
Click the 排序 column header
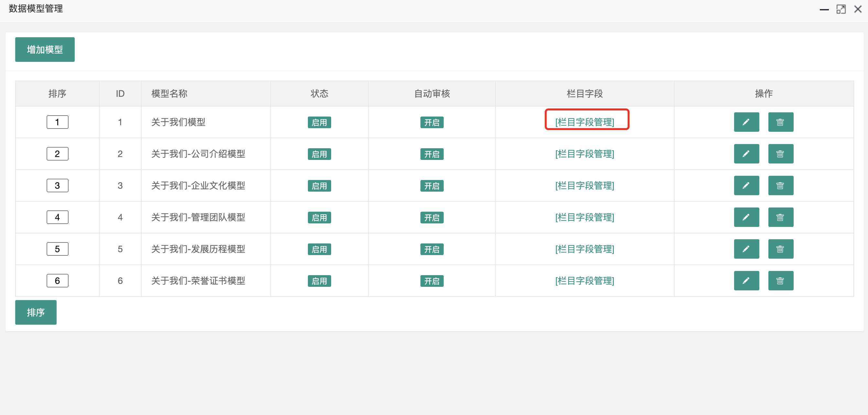tap(57, 94)
